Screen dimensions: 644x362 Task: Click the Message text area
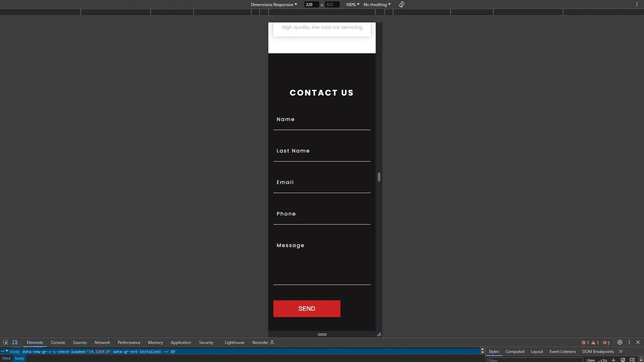click(x=322, y=260)
